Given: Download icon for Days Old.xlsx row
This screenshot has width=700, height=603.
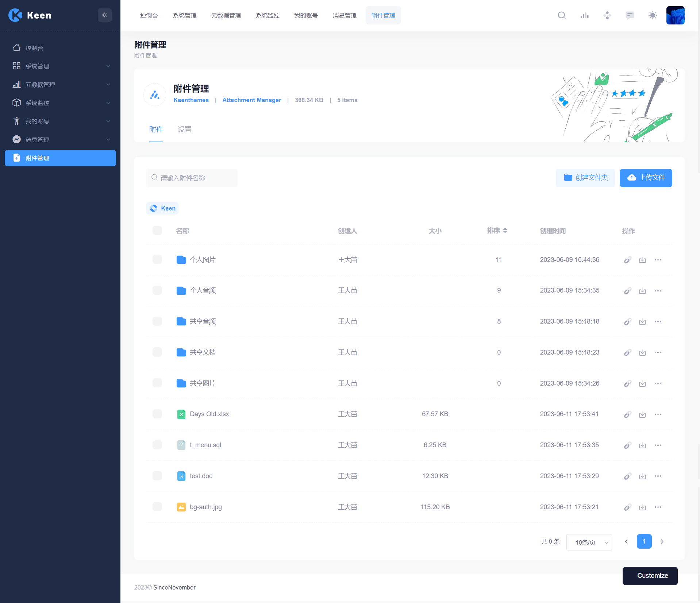Looking at the screenshot, I should 642,414.
